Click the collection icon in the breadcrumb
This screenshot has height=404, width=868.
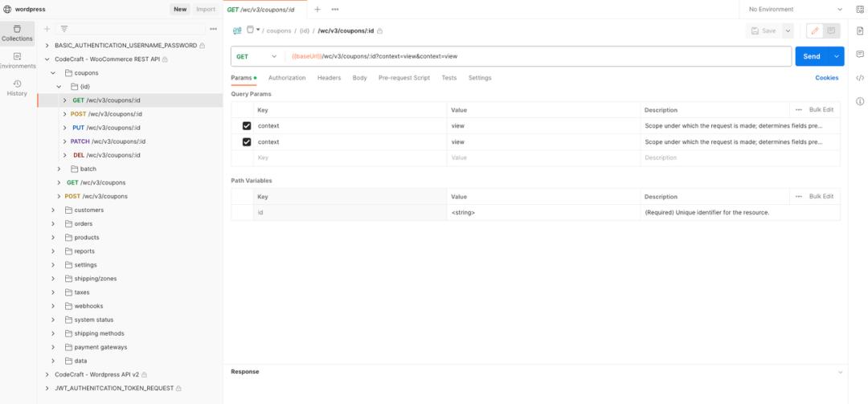[x=251, y=30]
